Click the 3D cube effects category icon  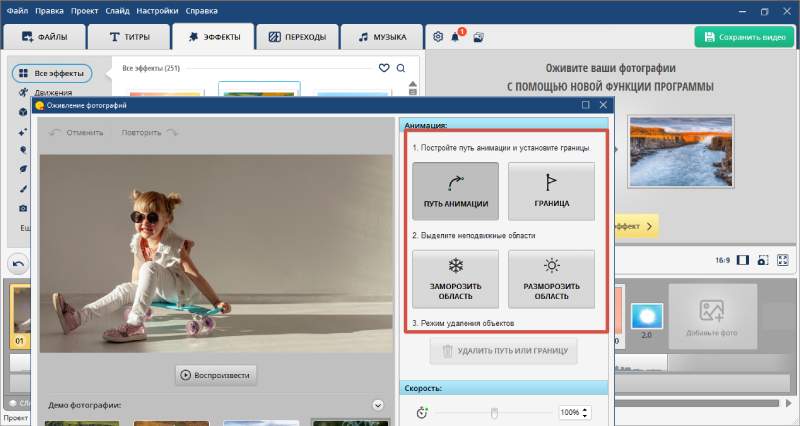click(x=23, y=112)
